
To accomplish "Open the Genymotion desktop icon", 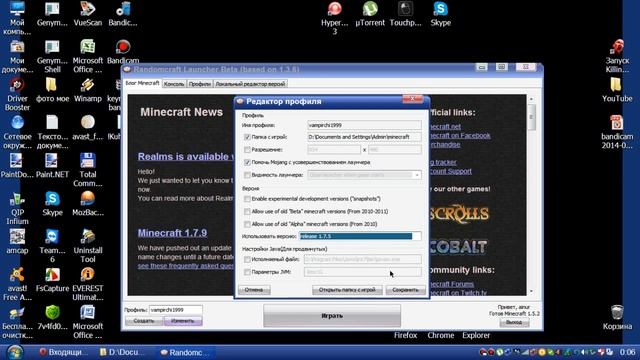I will pyautogui.click(x=52, y=13).
